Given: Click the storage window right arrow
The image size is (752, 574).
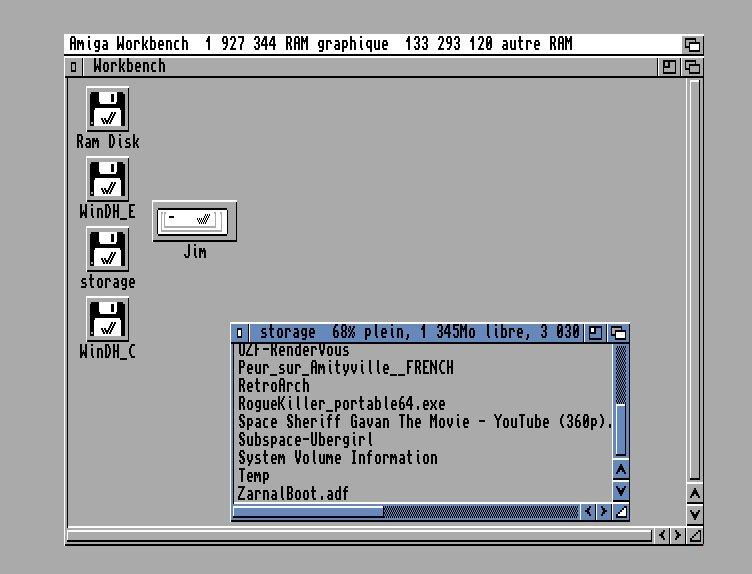Looking at the screenshot, I should pos(603,512).
